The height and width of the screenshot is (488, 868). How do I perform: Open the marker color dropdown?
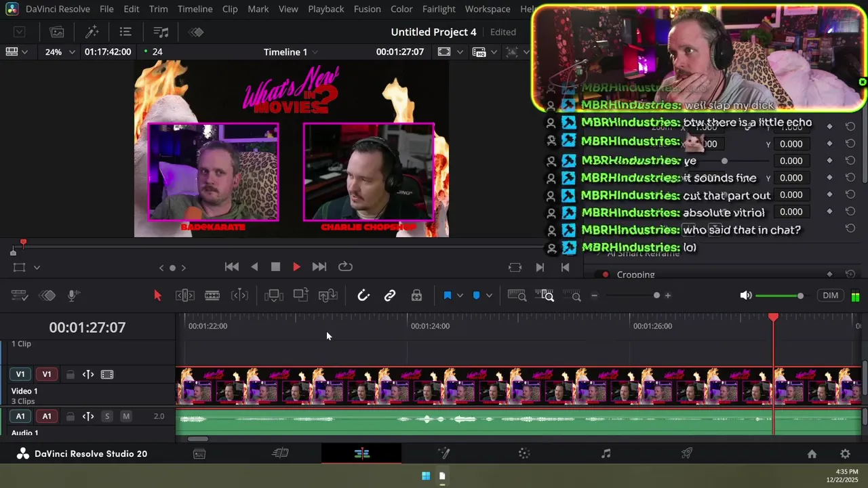pyautogui.click(x=489, y=296)
